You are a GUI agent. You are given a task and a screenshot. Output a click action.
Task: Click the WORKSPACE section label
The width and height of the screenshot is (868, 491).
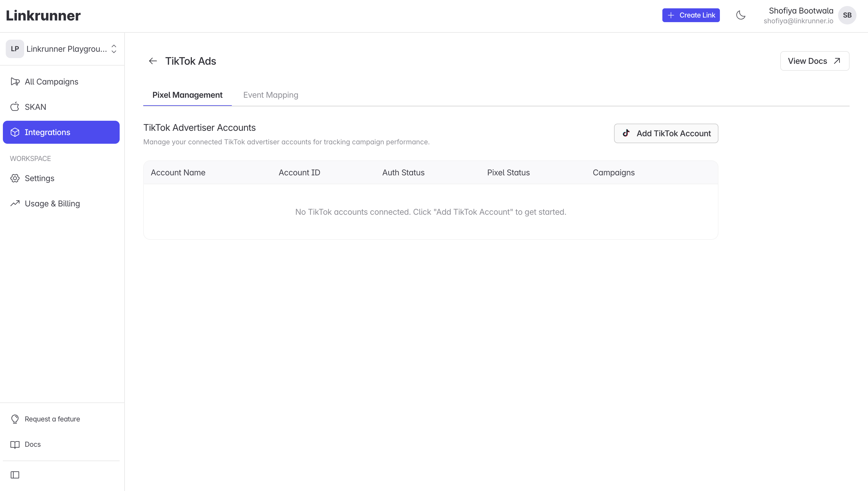pos(30,158)
